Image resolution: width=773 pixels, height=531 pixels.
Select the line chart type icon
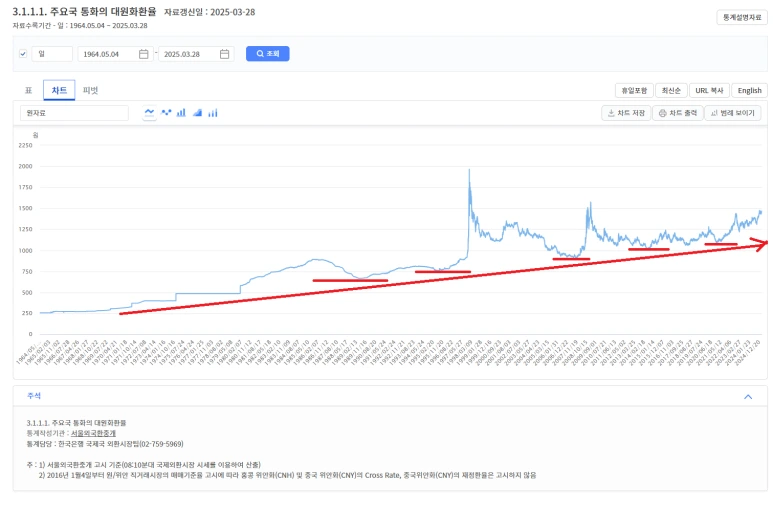[x=149, y=113]
